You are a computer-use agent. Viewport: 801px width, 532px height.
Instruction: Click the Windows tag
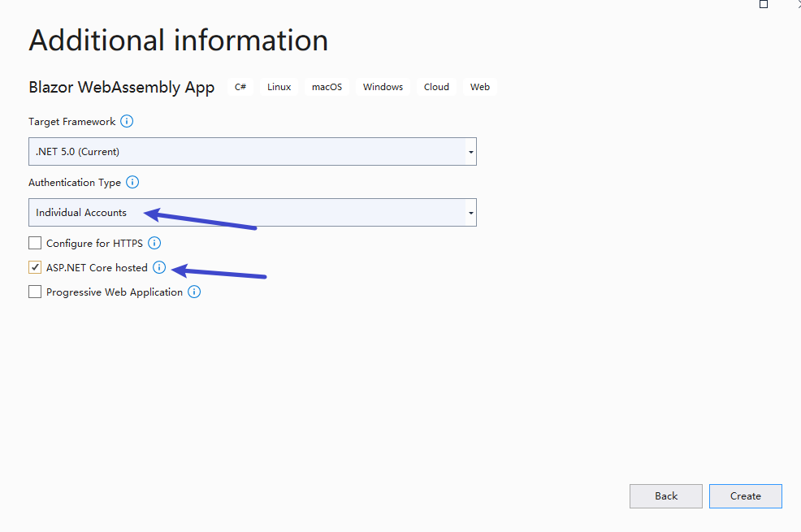(382, 86)
